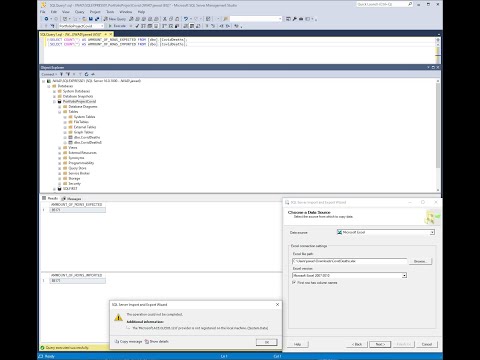The width and height of the screenshot is (480, 360).
Task: Switch to the Messages tab
Action: [x=72, y=199]
